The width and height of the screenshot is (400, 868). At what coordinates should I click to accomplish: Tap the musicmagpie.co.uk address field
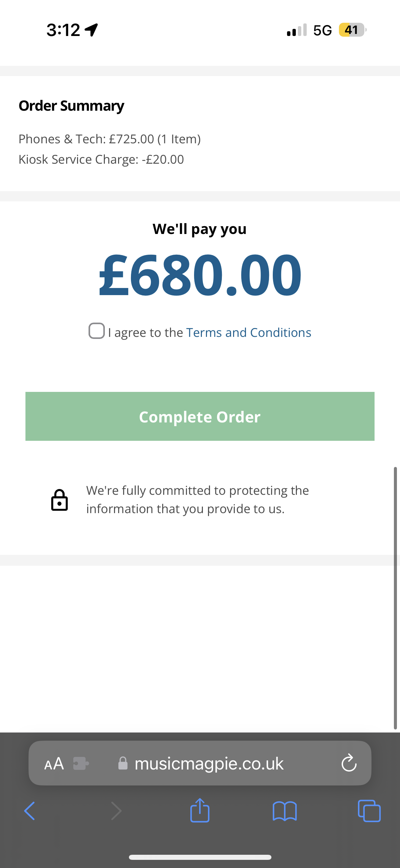click(x=200, y=763)
